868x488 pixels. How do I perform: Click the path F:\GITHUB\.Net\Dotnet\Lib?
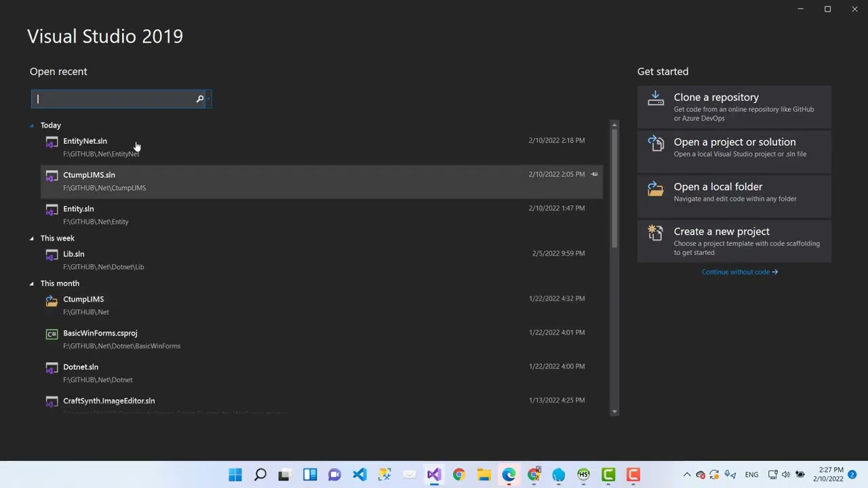pos(104,267)
